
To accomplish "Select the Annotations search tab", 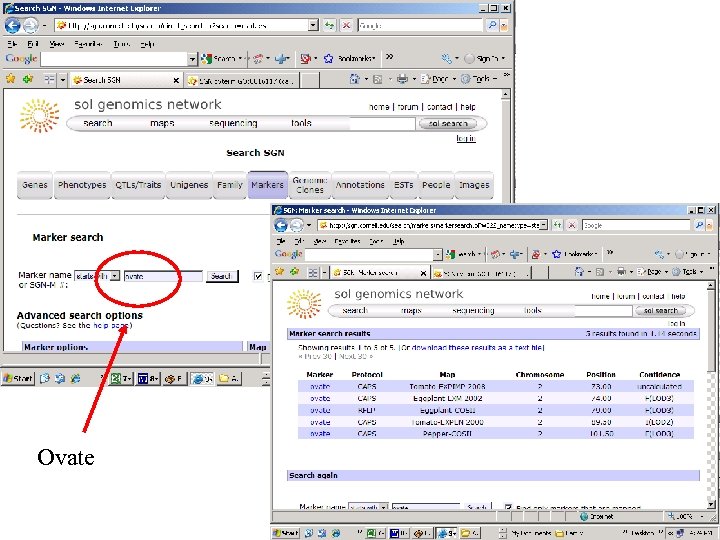I will [360, 185].
